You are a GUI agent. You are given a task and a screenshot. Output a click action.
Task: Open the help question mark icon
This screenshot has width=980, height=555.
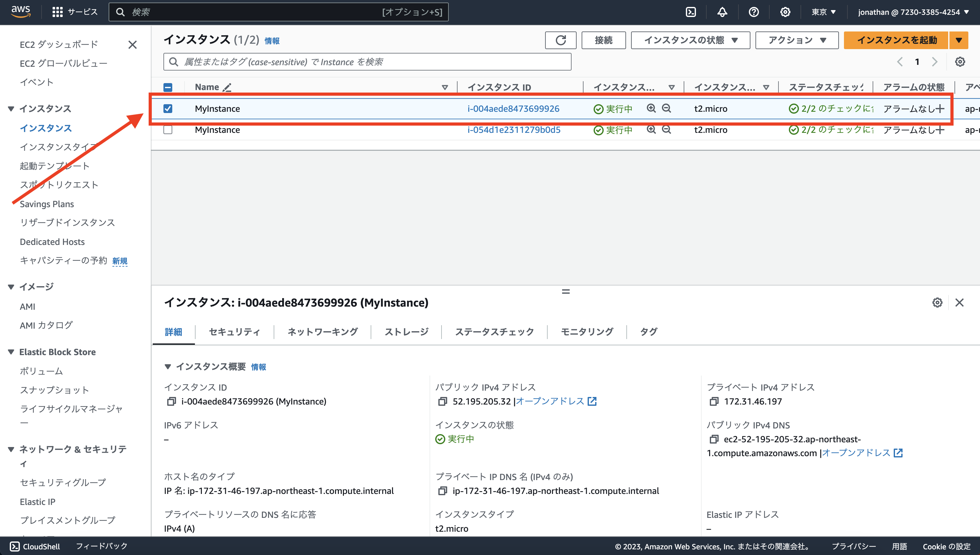tap(754, 12)
